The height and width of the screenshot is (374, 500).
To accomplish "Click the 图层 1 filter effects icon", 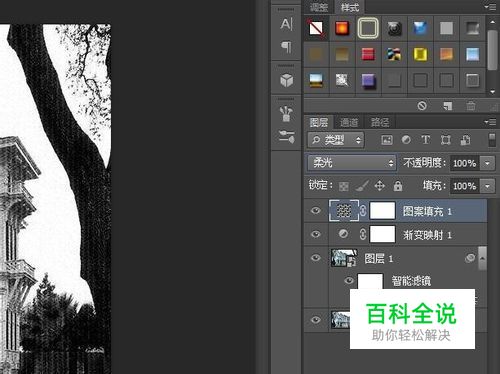I will (470, 258).
